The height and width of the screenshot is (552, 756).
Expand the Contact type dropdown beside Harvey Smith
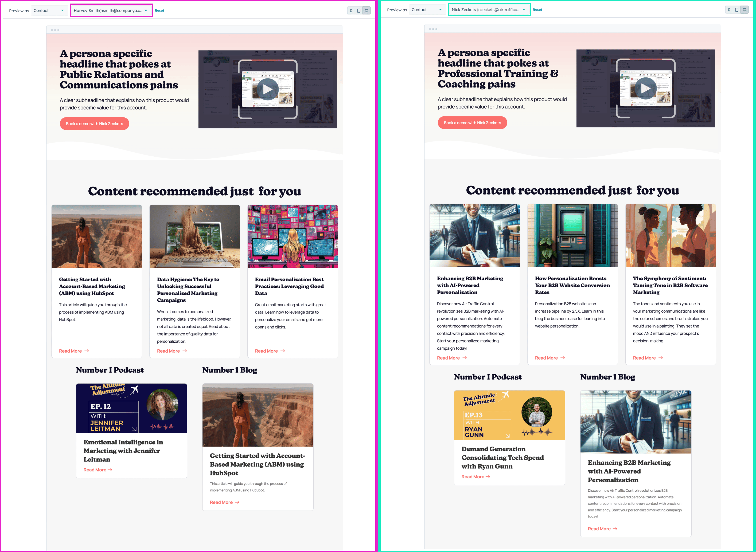point(49,11)
